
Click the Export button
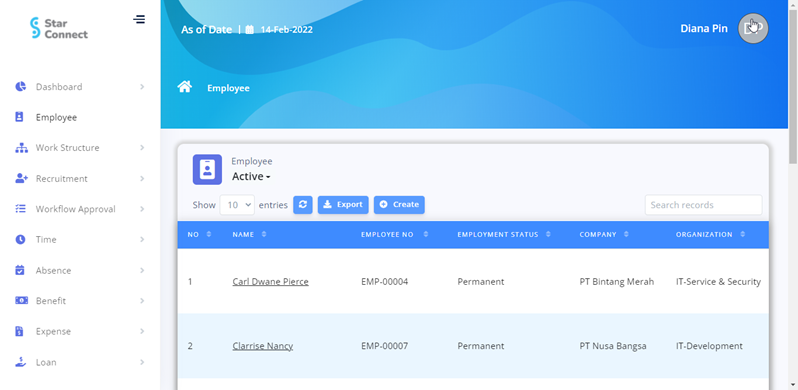click(x=343, y=205)
